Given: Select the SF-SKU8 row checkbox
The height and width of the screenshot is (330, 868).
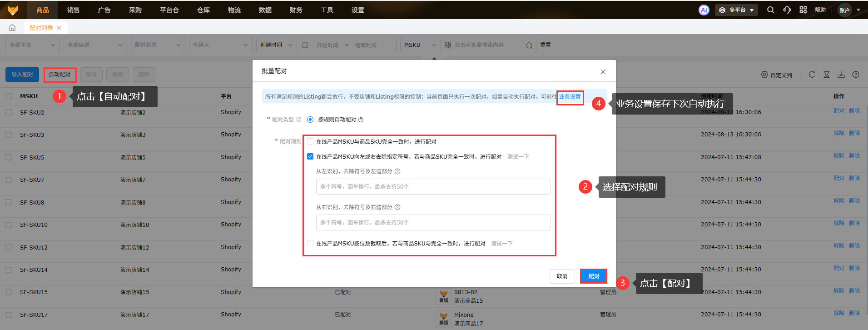Looking at the screenshot, I should 9,202.
